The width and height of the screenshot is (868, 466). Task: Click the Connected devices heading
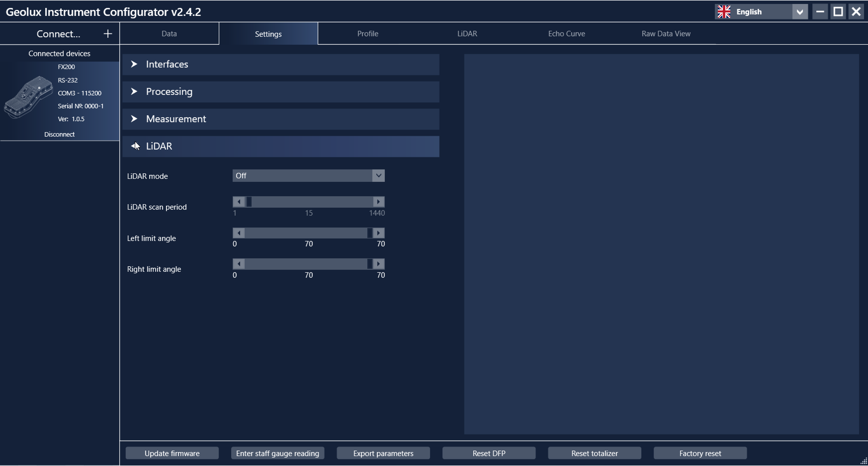pyautogui.click(x=59, y=54)
